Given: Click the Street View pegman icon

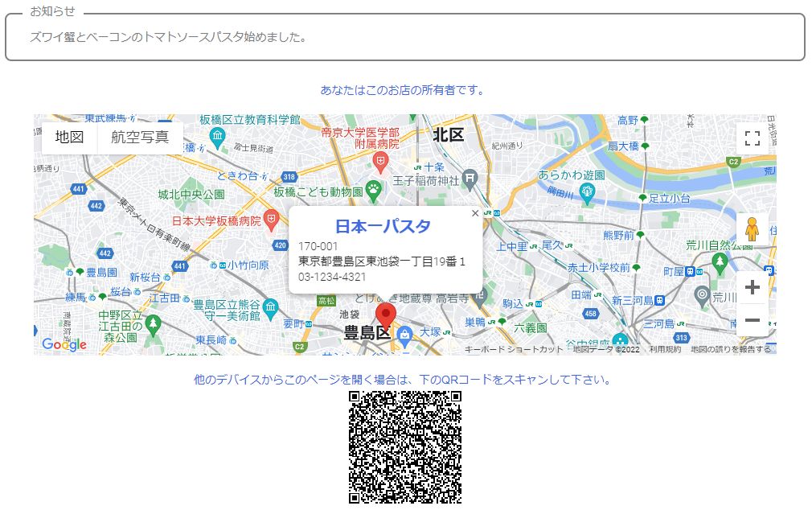Looking at the screenshot, I should click(752, 229).
